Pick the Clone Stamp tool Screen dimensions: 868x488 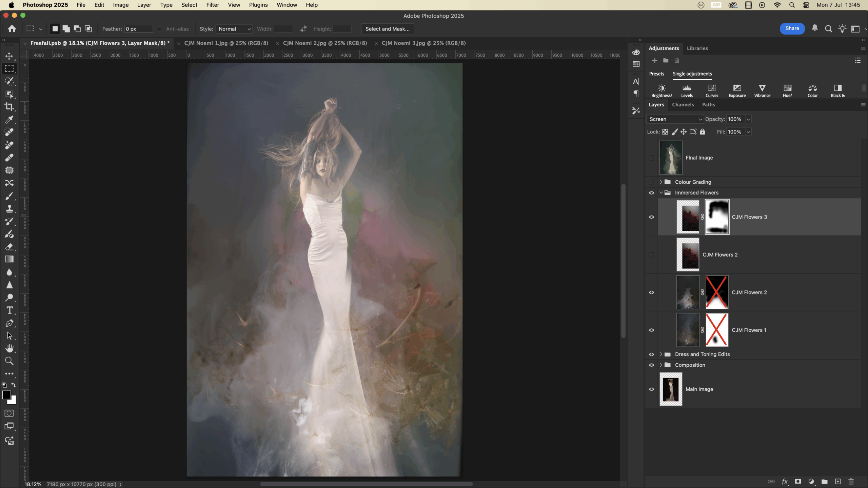[x=9, y=209]
